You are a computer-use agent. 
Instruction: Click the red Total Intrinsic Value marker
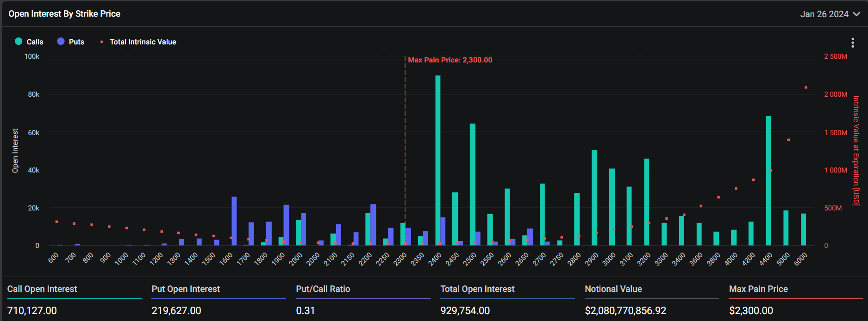[x=101, y=42]
